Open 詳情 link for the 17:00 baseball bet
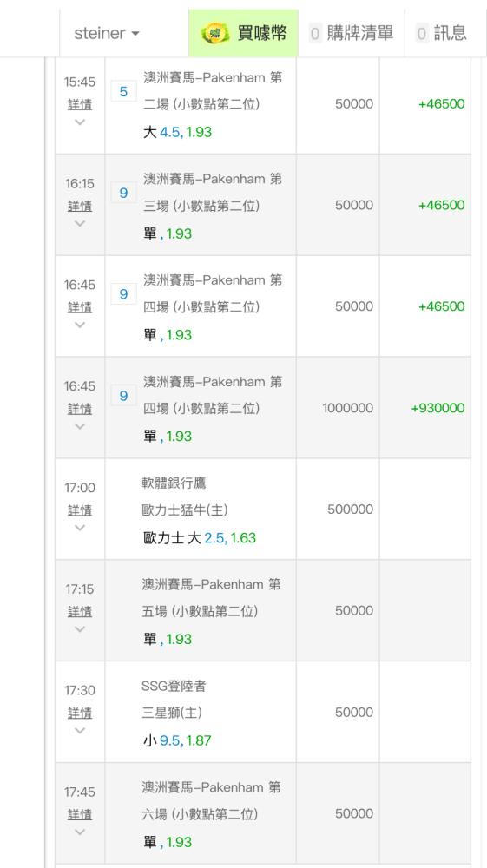This screenshot has height=868, width=487. (80, 510)
